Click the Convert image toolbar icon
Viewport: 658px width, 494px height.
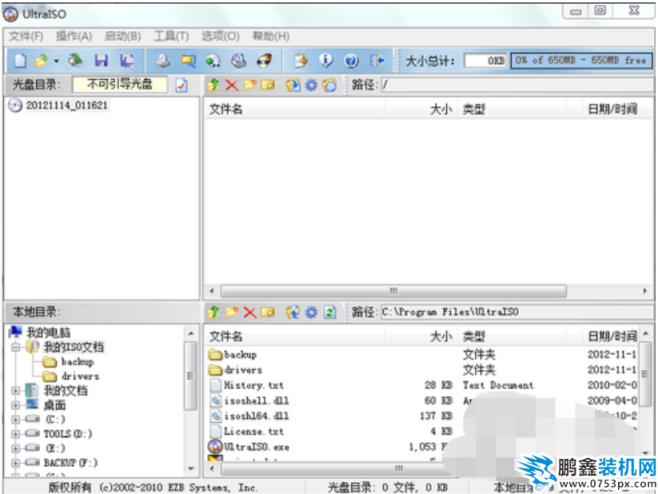(x=213, y=61)
